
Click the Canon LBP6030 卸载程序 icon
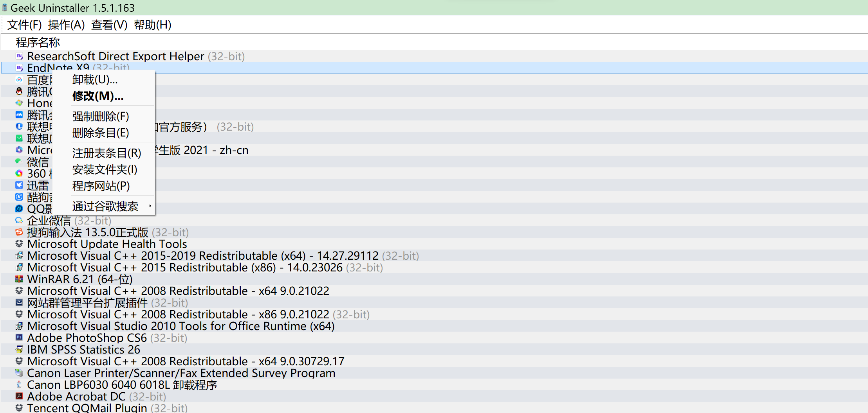(19, 385)
